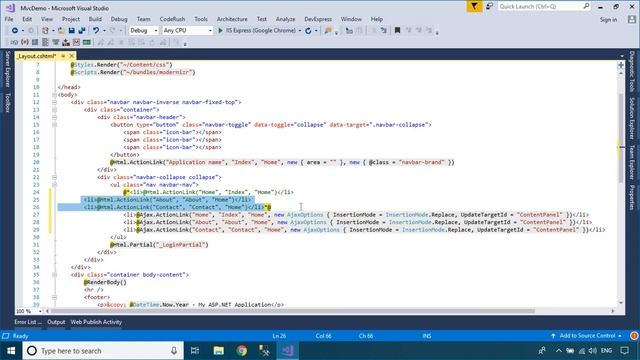This screenshot has height=360, width=640.
Task: Click the feedback icon near Quick Launch
Action: pos(489,7)
